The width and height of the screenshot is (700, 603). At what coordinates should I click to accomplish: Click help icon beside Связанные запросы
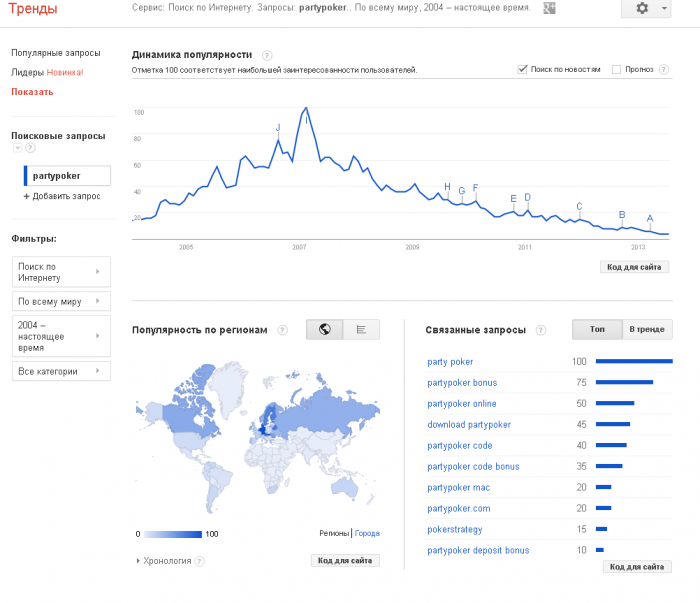541,330
